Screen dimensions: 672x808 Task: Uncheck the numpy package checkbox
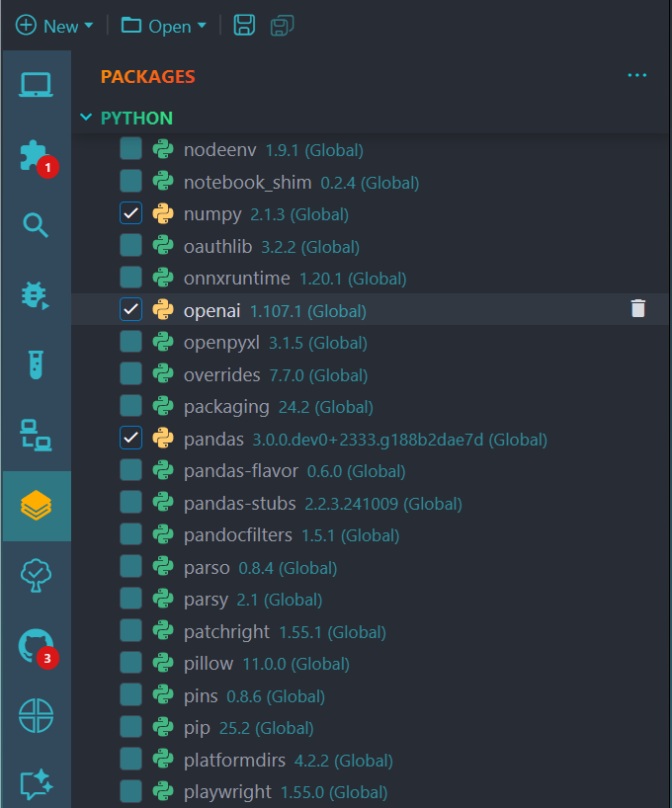(131, 213)
